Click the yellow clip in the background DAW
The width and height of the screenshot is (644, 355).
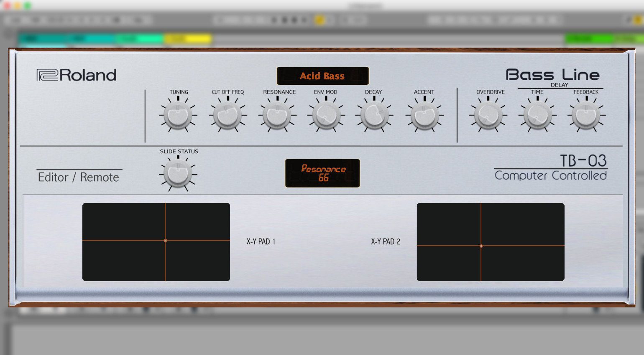(x=188, y=39)
